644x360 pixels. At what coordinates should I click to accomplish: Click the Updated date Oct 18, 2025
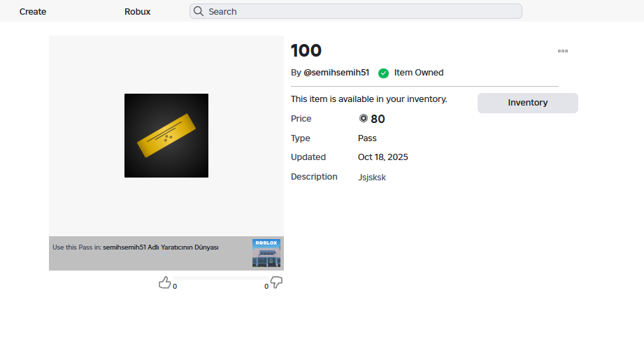(x=382, y=157)
